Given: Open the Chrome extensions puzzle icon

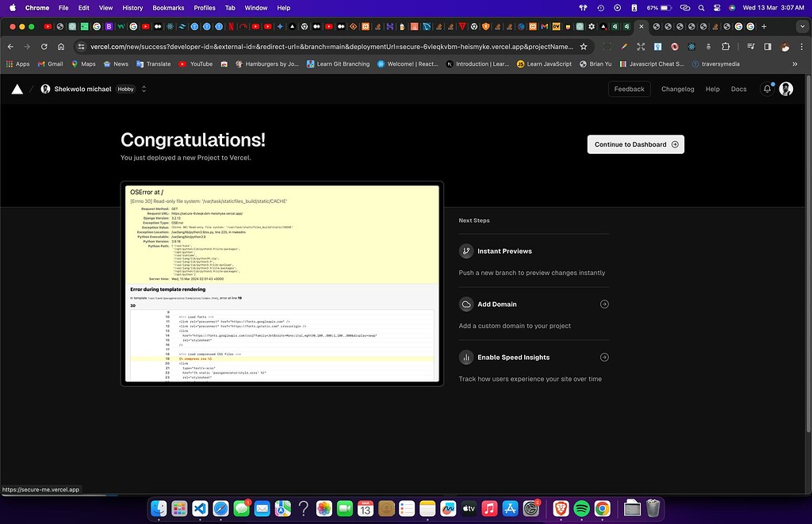Looking at the screenshot, I should click(x=725, y=46).
